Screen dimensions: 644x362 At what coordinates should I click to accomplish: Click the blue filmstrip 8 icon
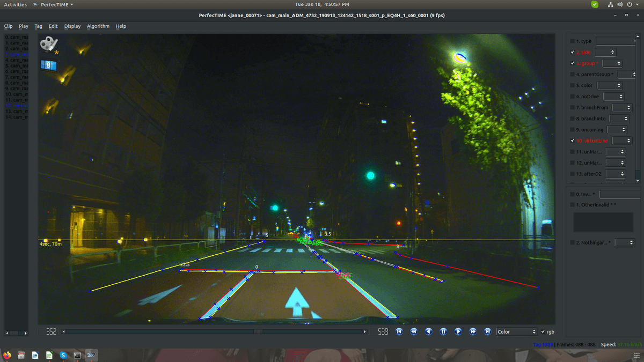[x=48, y=65]
